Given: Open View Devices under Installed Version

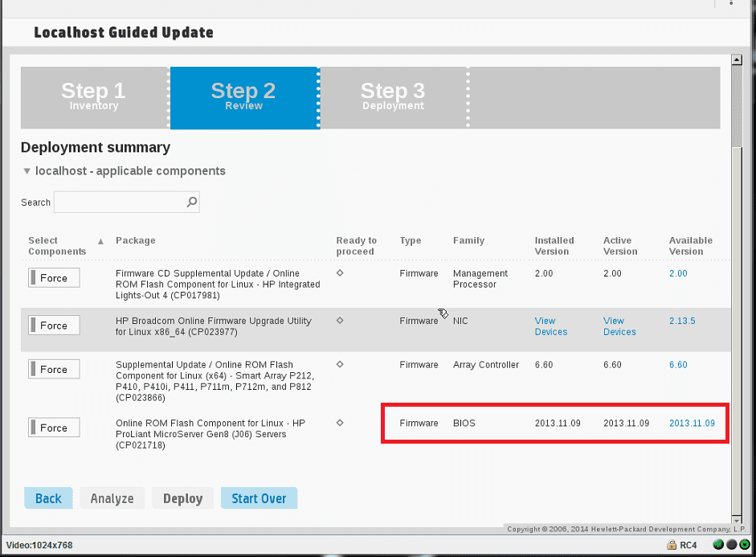Looking at the screenshot, I should coord(550,326).
